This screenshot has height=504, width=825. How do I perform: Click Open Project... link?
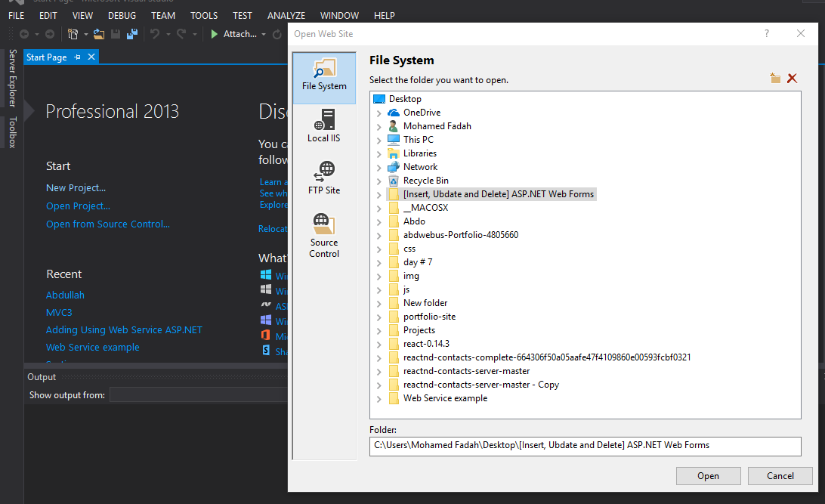point(78,206)
